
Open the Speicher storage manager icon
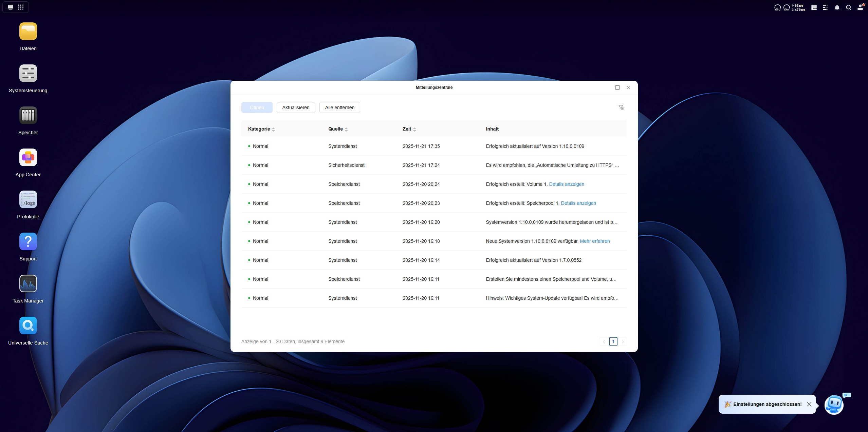[x=28, y=115]
